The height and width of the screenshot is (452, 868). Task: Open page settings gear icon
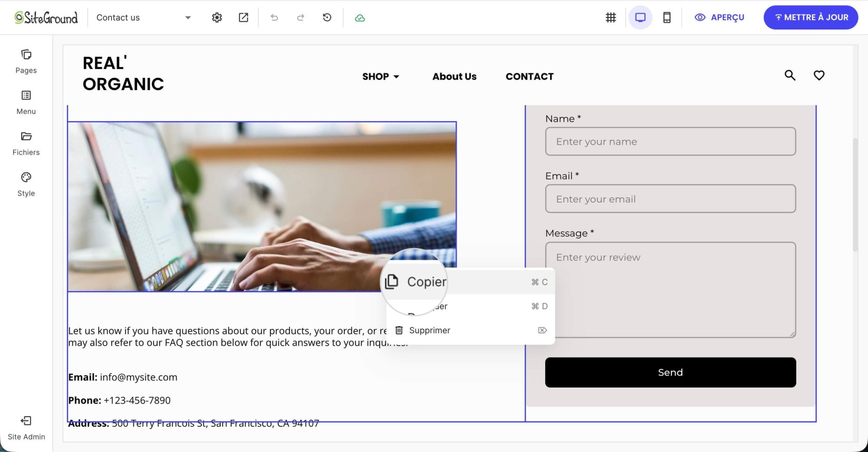(x=217, y=17)
